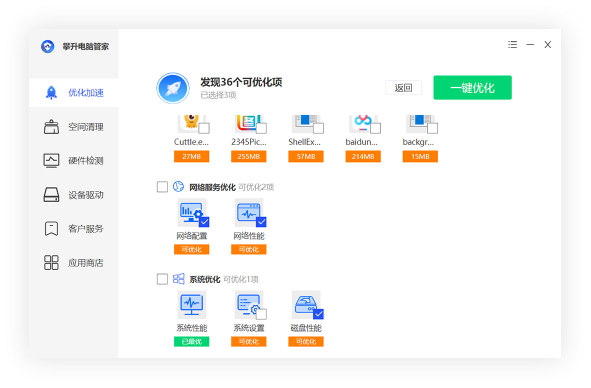Viewport: 591px width, 388px height.
Task: Click the 系统性能 monitor icon
Action: (x=192, y=305)
